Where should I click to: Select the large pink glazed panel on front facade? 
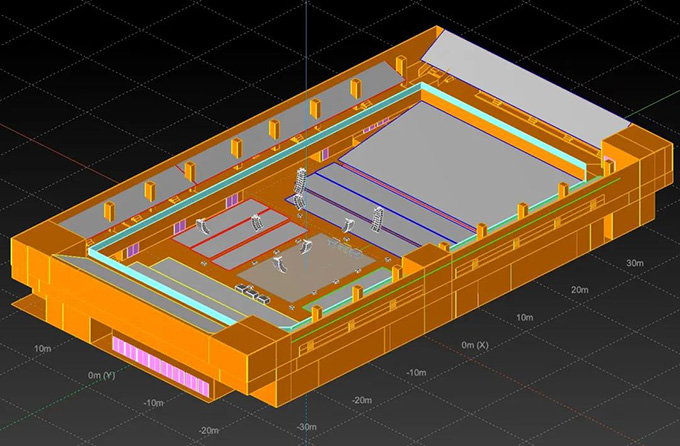pos(160,366)
